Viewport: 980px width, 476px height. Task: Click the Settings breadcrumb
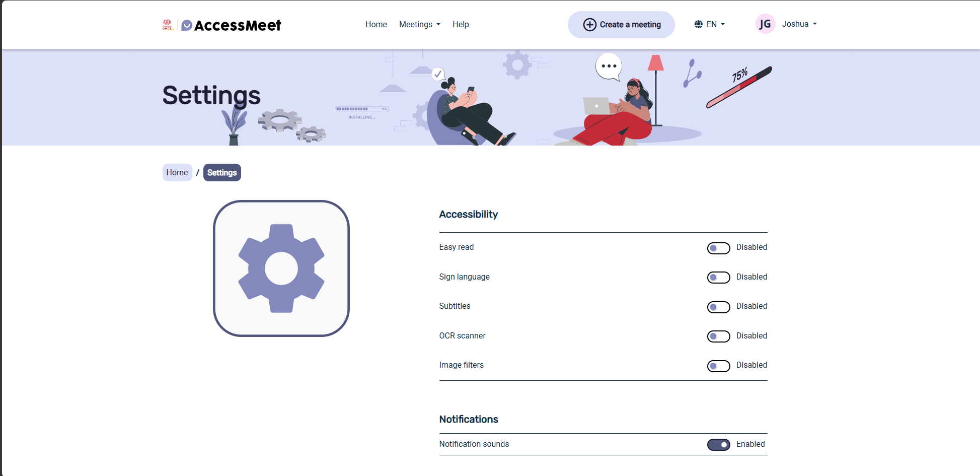222,172
